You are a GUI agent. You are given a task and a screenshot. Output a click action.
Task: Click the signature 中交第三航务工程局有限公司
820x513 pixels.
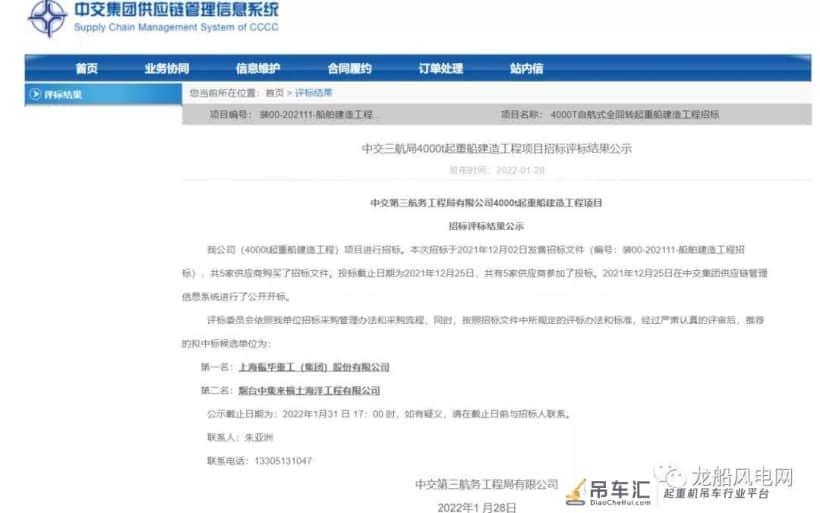coord(487,485)
